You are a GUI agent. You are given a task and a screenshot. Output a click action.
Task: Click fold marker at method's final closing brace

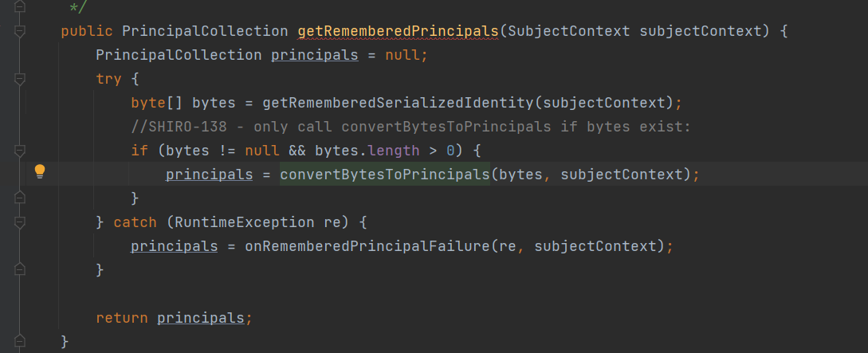point(20,341)
